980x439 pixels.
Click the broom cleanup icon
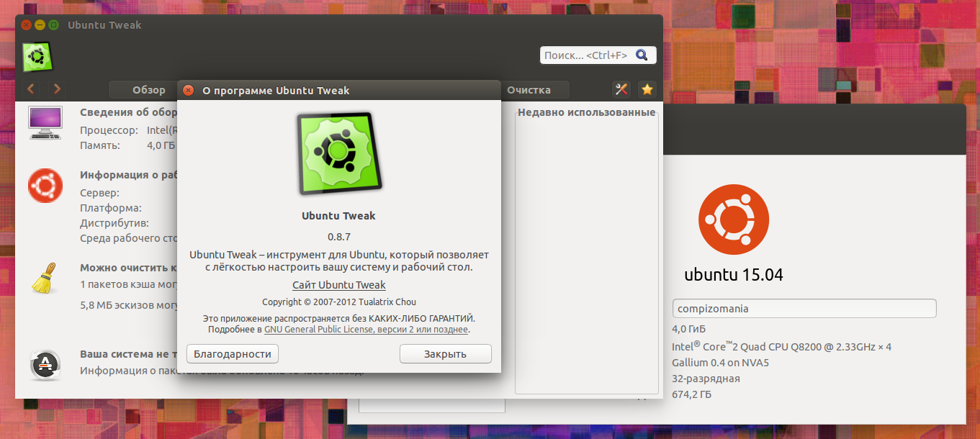point(45,278)
